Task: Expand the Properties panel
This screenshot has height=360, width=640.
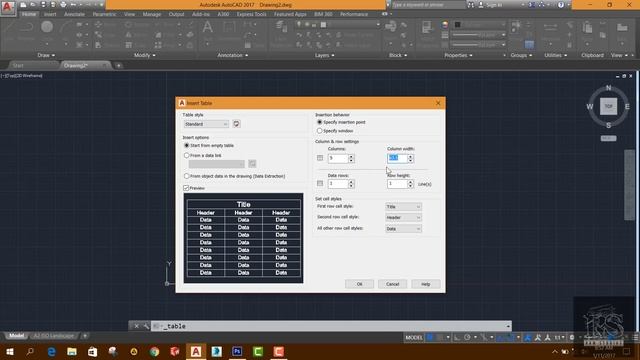Action: (x=458, y=55)
